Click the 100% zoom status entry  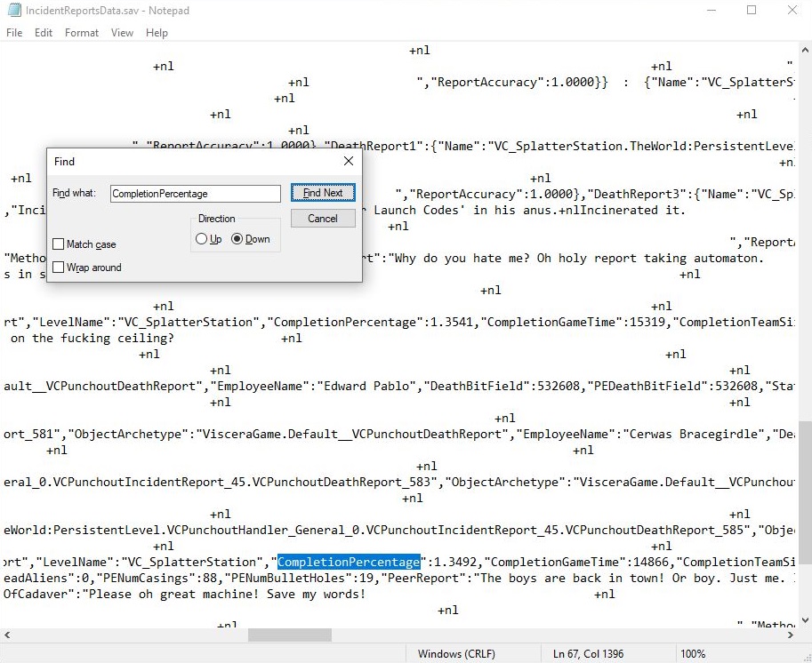pos(693,654)
